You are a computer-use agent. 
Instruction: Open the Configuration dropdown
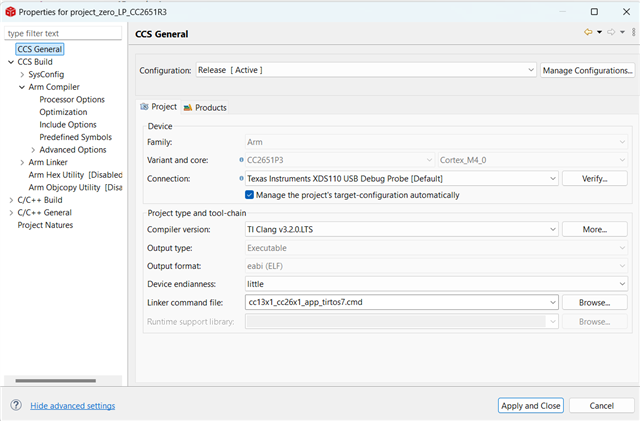pos(366,70)
